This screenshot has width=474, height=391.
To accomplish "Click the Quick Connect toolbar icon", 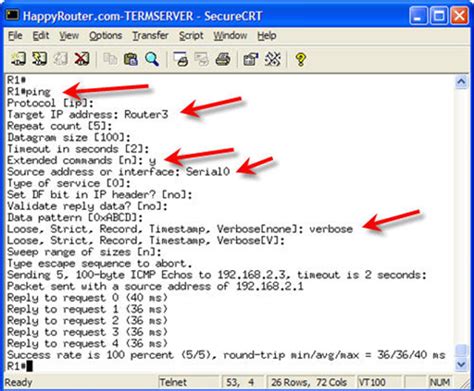I will (x=39, y=59).
